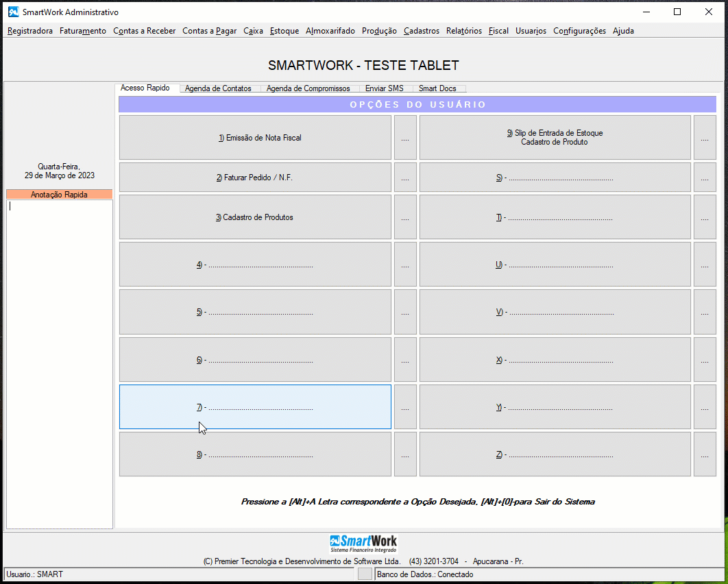Screen dimensions: 728x584
Task: Click the '....' button beside option 5)
Action: (405, 311)
